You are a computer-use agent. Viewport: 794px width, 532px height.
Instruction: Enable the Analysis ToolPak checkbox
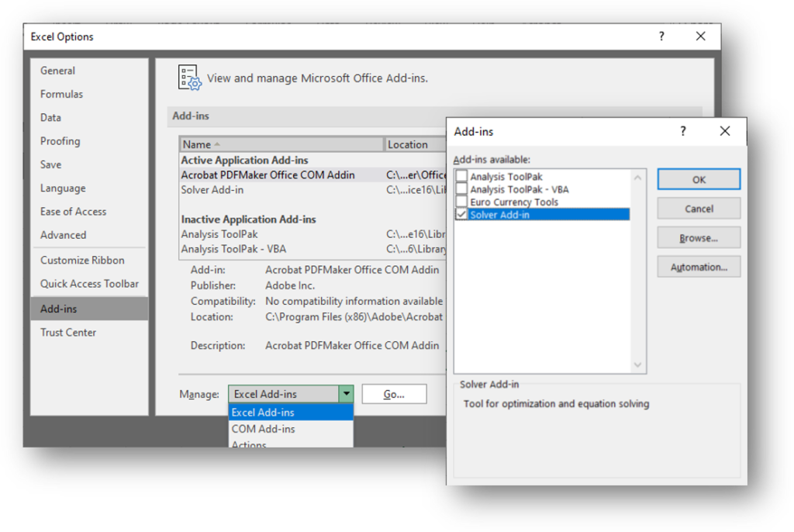point(462,177)
